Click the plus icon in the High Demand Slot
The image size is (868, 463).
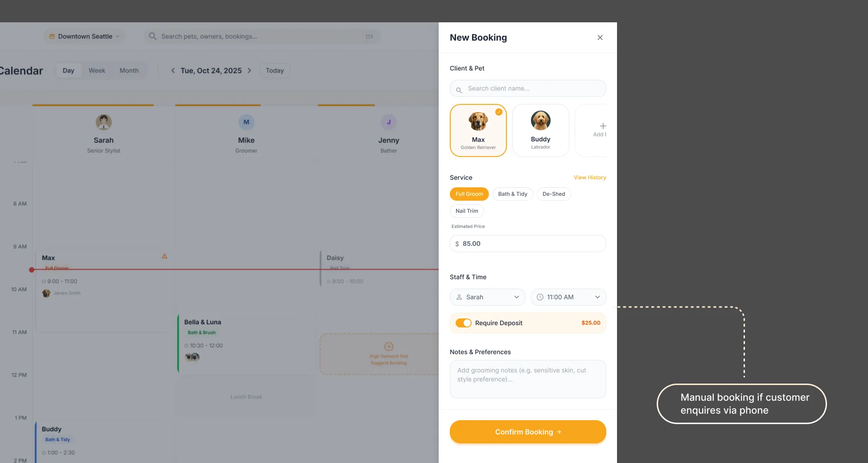pyautogui.click(x=389, y=347)
